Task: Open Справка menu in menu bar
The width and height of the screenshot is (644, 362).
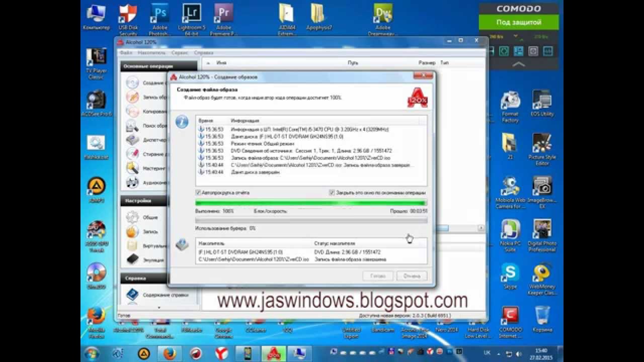Action: point(204,52)
